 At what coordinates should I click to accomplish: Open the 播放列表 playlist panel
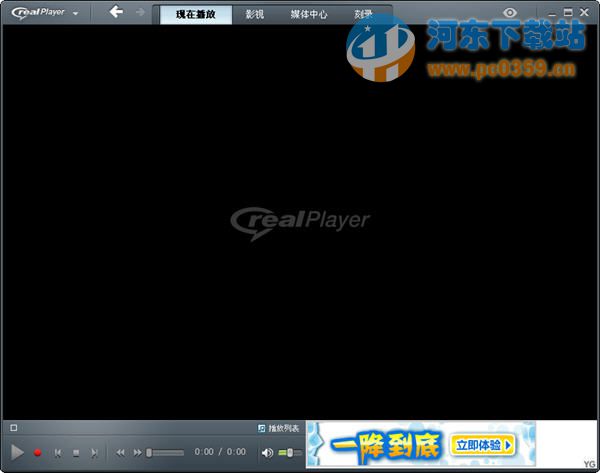tap(279, 428)
